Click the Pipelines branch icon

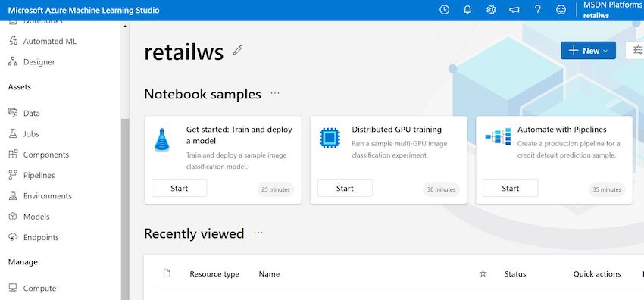[13, 175]
